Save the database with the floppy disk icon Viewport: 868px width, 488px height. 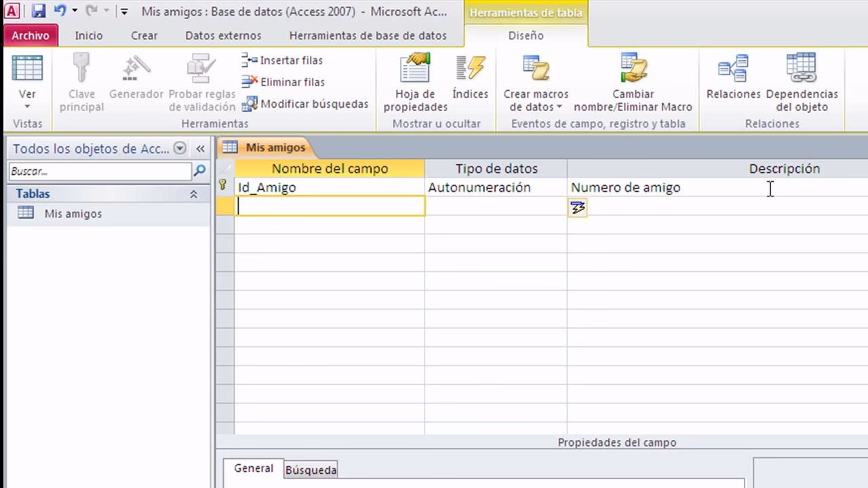pos(39,11)
